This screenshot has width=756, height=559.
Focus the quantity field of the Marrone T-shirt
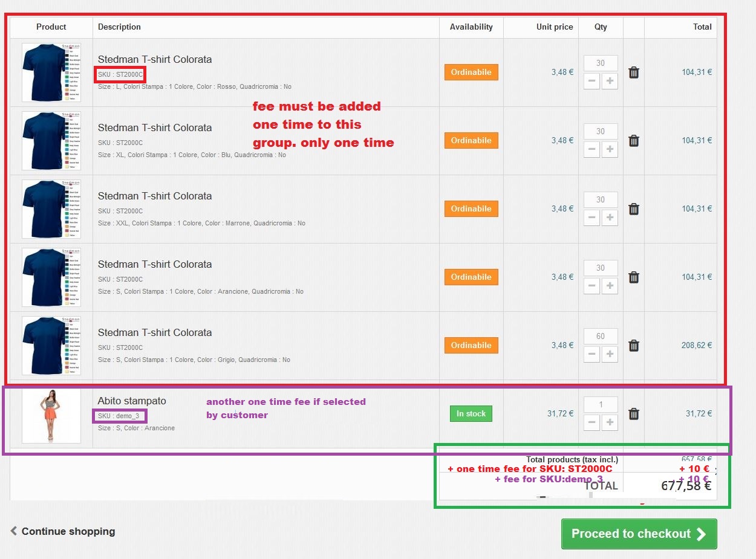pyautogui.click(x=601, y=199)
